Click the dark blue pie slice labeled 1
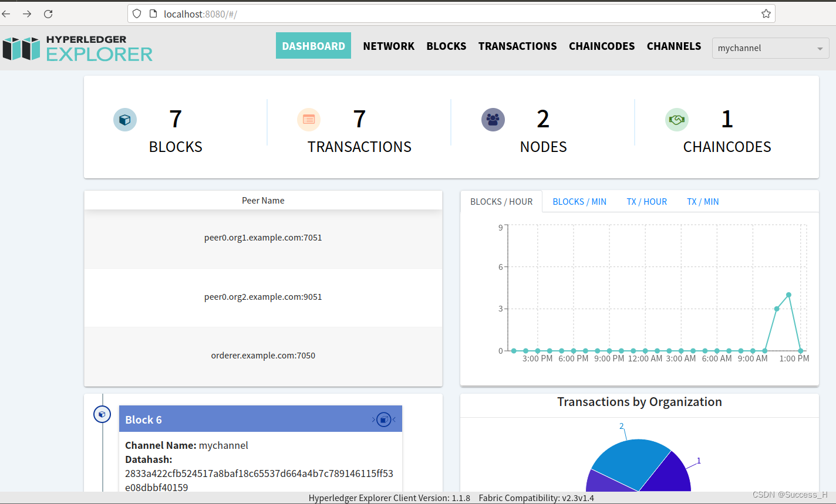Screen dimensions: 836x504 [x=669, y=474]
